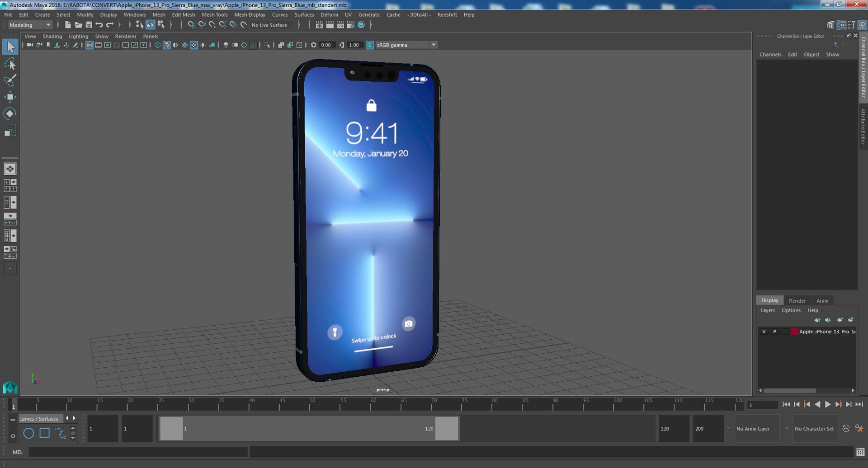Open the Redshift menu

click(x=447, y=15)
